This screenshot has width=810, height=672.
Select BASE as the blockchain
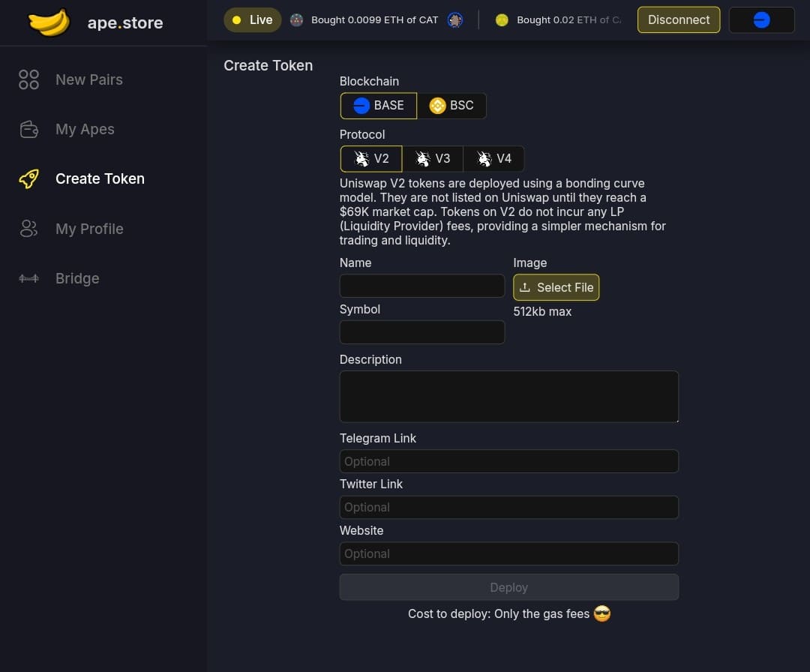[x=378, y=105]
